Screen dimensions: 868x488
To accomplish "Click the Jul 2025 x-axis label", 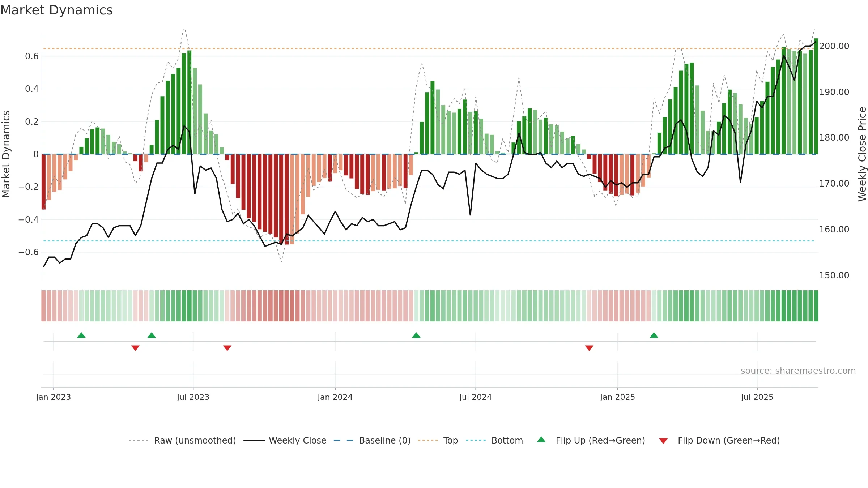I will tap(757, 397).
